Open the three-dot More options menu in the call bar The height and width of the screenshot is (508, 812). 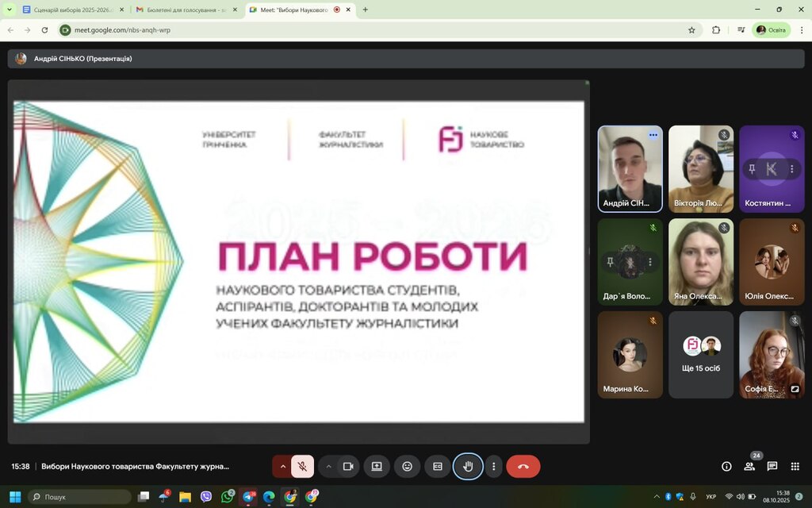click(494, 467)
